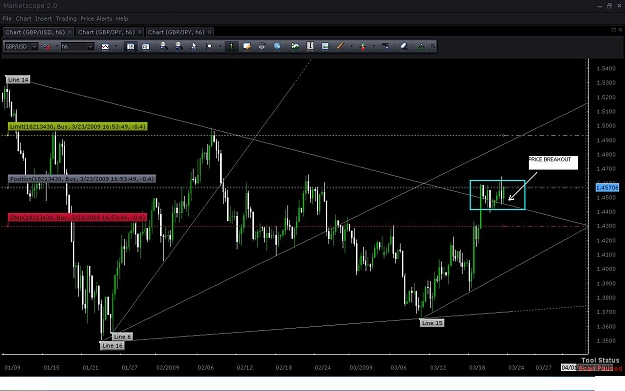Expand the line drawing tool dropdown arrow
The image size is (625, 391).
coord(351,47)
